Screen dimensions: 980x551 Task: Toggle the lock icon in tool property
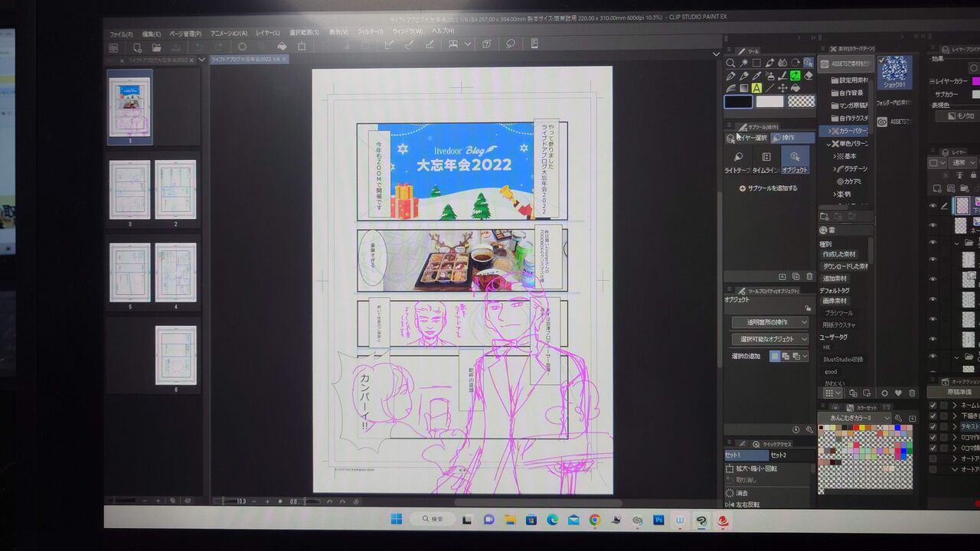(x=808, y=308)
